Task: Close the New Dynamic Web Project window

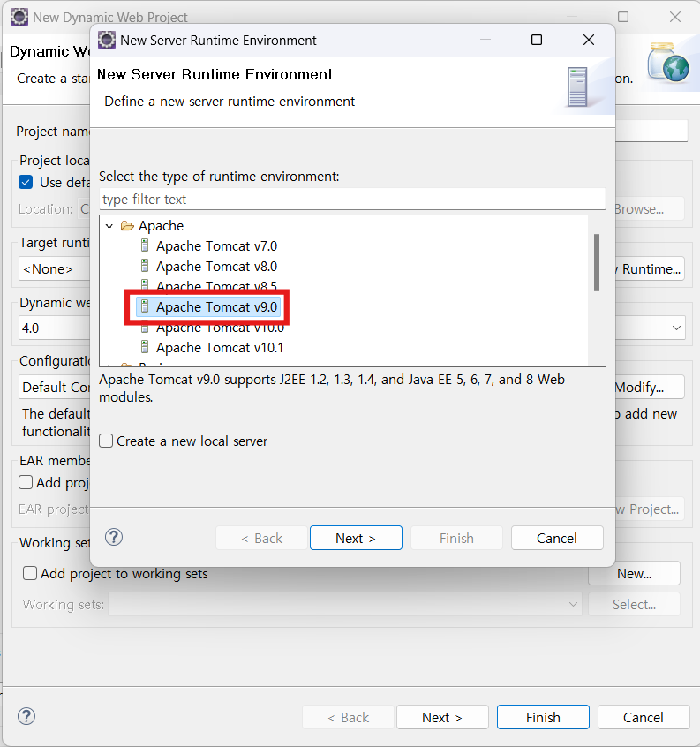Action: (675, 17)
